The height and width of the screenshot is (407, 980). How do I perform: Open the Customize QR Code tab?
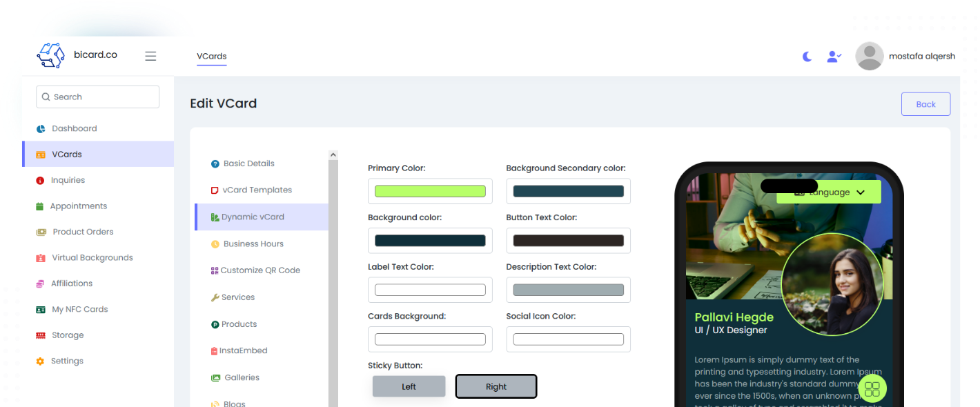coord(260,270)
